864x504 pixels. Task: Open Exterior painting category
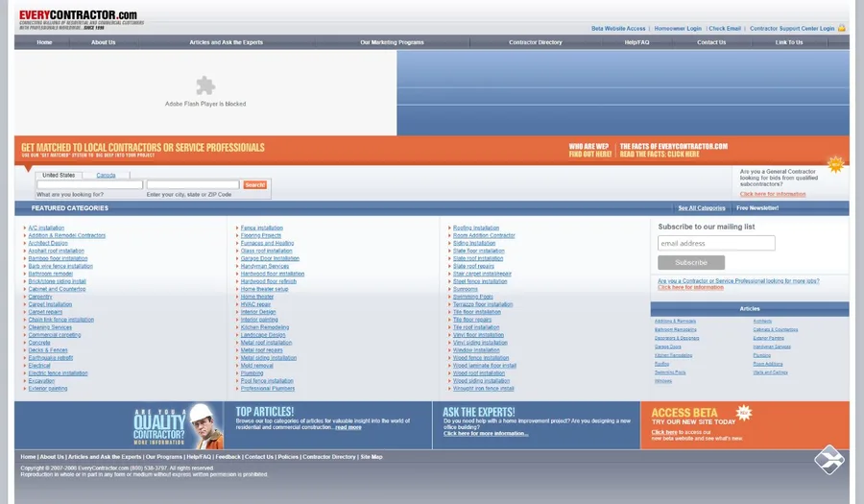pos(48,389)
